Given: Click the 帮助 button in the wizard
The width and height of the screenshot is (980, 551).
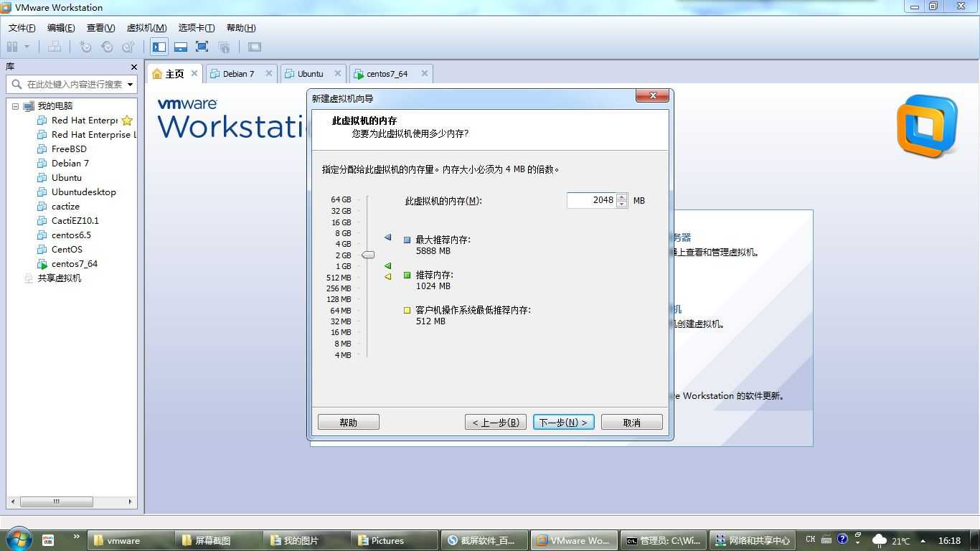Looking at the screenshot, I should [x=349, y=423].
